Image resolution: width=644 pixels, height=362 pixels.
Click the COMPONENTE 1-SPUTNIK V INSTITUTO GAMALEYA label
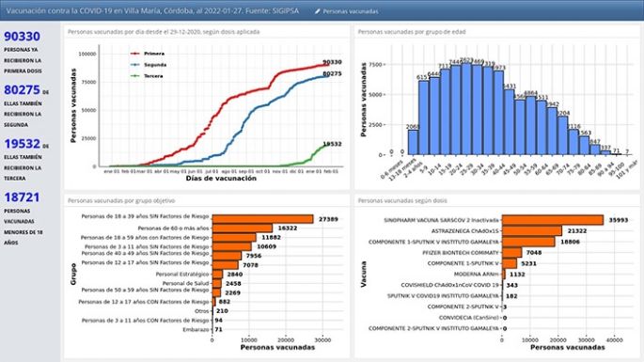[433, 242]
